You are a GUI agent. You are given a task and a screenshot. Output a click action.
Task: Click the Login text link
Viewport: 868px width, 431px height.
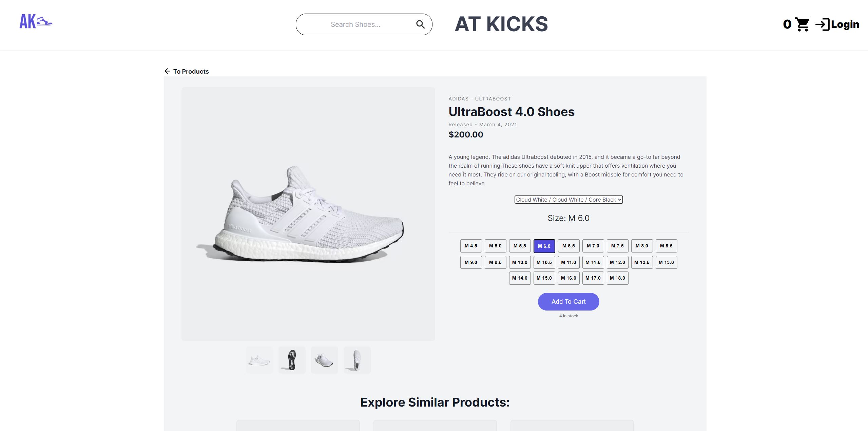[x=845, y=24]
